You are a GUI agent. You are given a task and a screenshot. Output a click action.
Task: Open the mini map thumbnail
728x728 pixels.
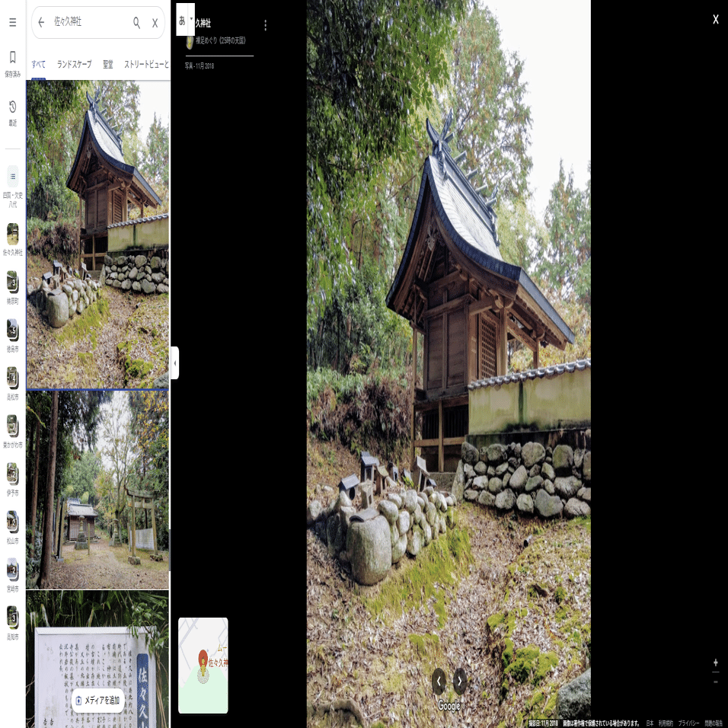pos(203,666)
